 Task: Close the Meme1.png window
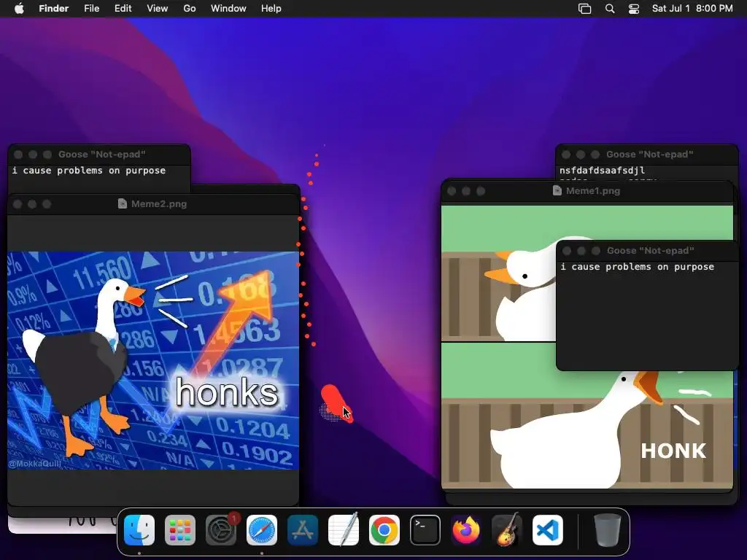(452, 191)
